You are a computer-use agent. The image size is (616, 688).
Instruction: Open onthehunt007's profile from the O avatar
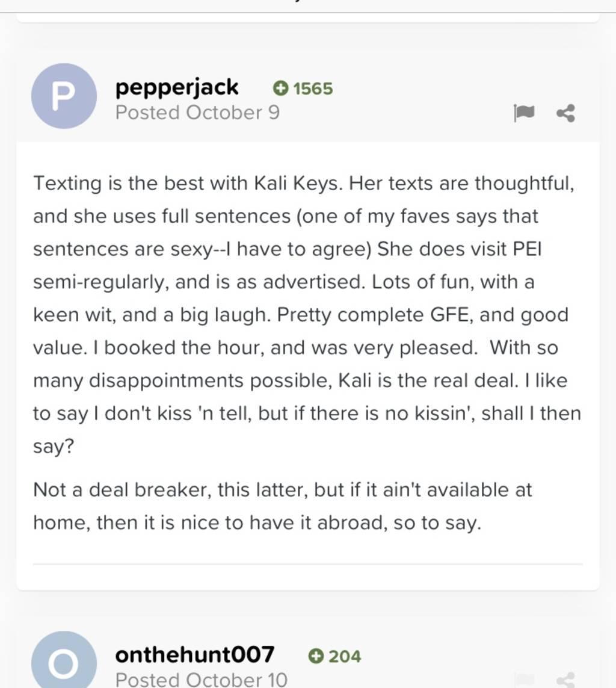click(x=64, y=660)
